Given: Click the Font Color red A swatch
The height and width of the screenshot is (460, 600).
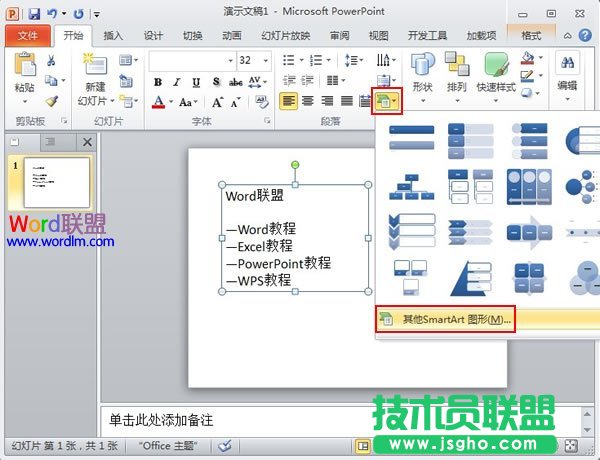Looking at the screenshot, I should (158, 102).
